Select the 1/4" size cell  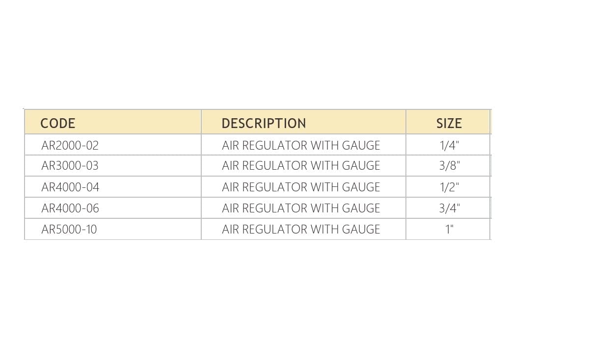[449, 145]
